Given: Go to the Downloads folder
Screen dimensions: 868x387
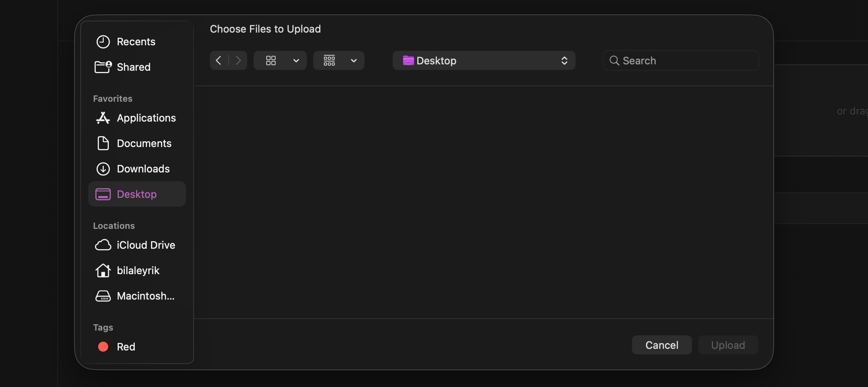Looking at the screenshot, I should (x=137, y=169).
